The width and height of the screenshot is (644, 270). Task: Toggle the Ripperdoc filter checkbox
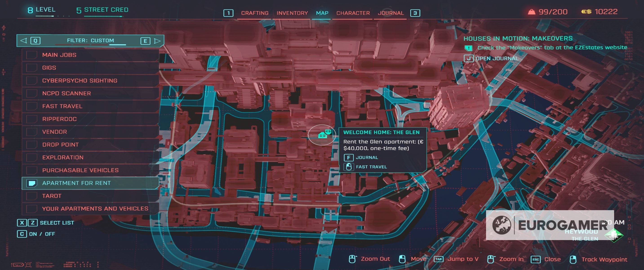click(x=32, y=119)
